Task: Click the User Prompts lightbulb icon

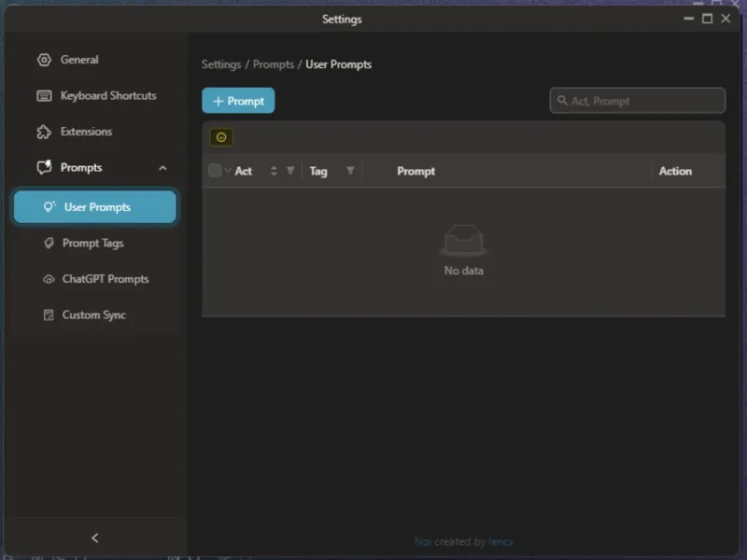Action: [x=49, y=206]
